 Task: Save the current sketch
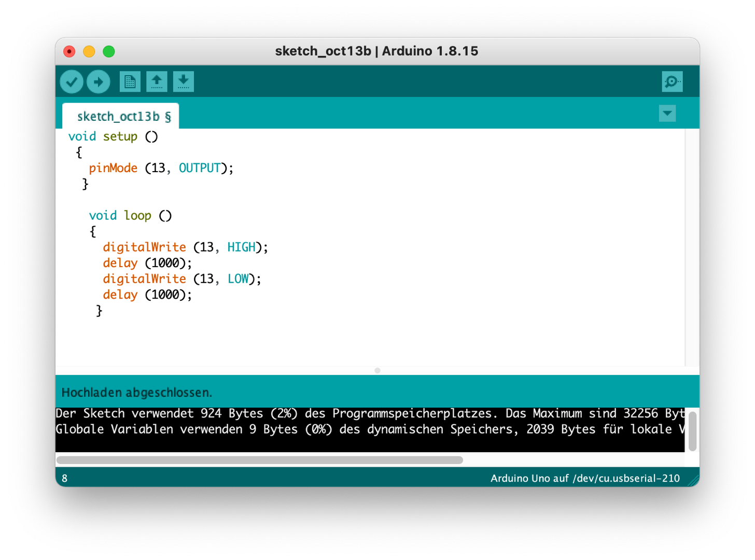pos(183,82)
